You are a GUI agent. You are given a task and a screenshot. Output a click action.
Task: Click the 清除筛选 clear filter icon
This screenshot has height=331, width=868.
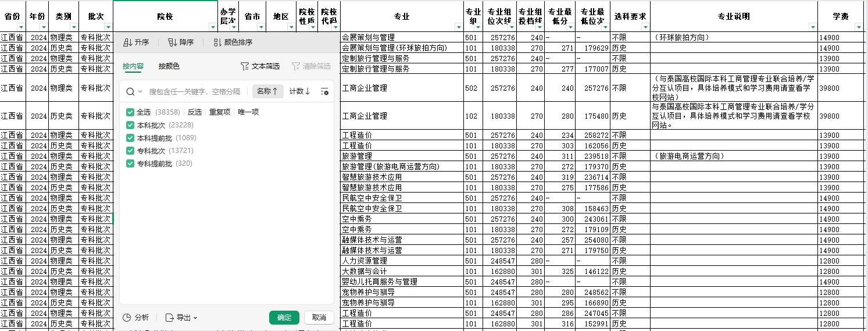(x=296, y=66)
